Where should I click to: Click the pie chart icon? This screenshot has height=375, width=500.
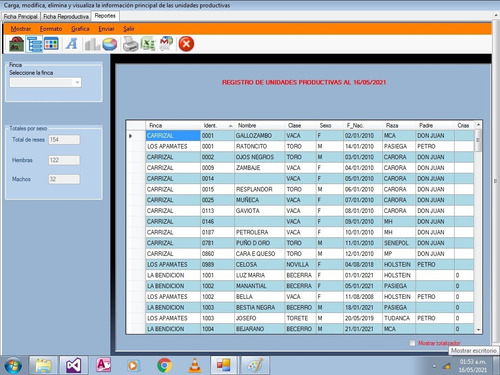tap(110, 44)
